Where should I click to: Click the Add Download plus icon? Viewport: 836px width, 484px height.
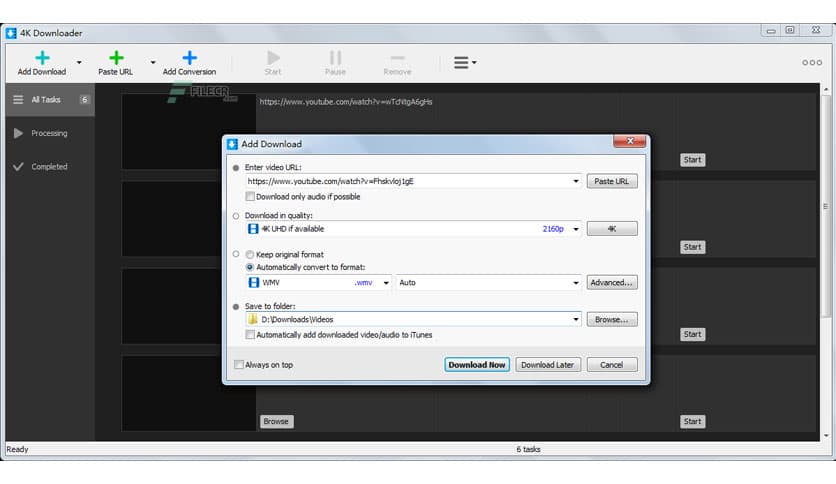point(42,58)
